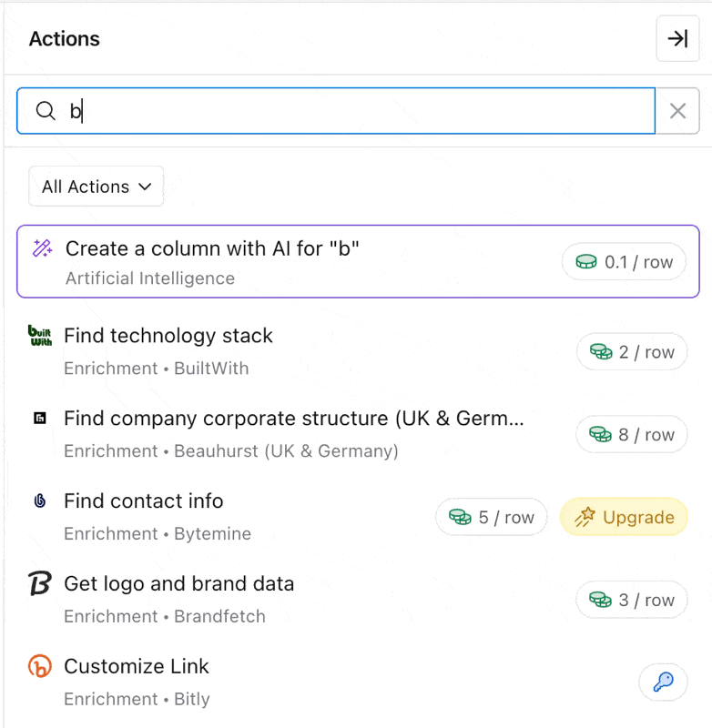Select Find contact info action

coord(144,501)
